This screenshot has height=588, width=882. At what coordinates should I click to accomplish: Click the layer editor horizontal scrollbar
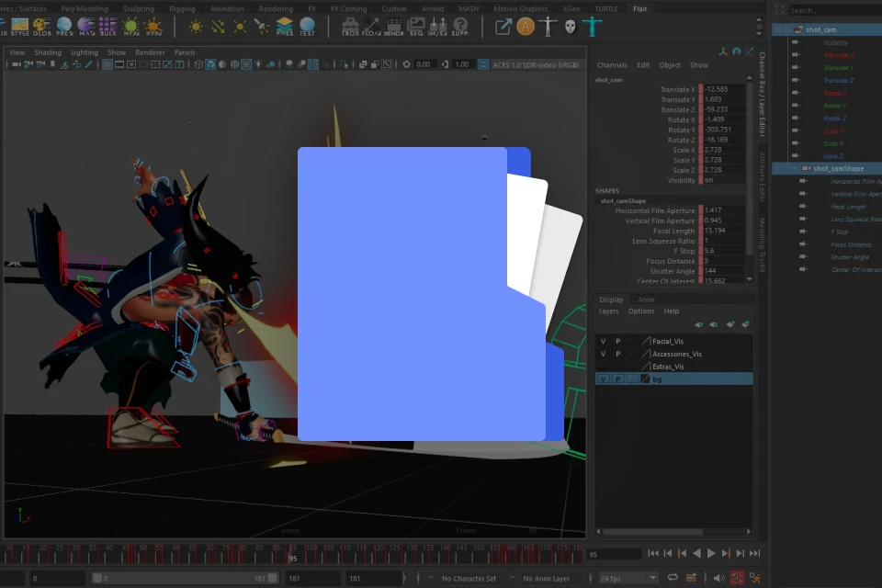point(652,531)
